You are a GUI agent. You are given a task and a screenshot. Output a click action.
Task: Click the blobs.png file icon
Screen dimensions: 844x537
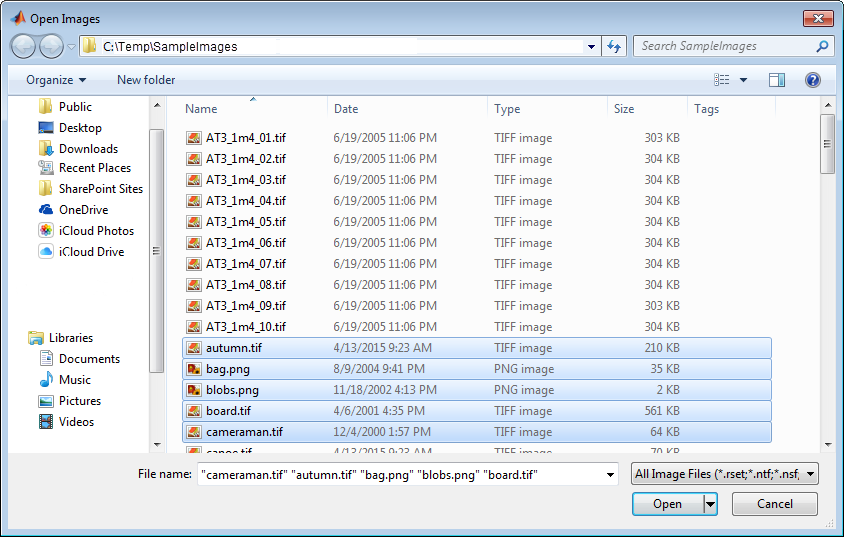pos(194,390)
